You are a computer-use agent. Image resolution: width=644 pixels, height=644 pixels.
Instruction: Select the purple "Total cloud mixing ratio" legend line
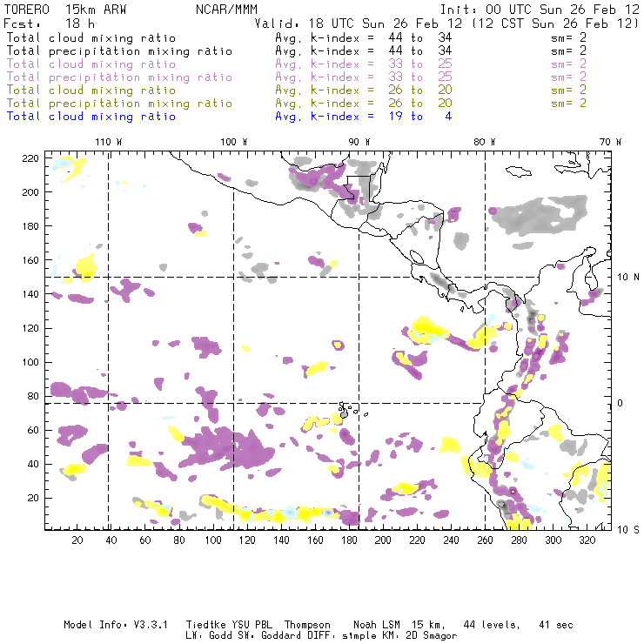(x=91, y=64)
